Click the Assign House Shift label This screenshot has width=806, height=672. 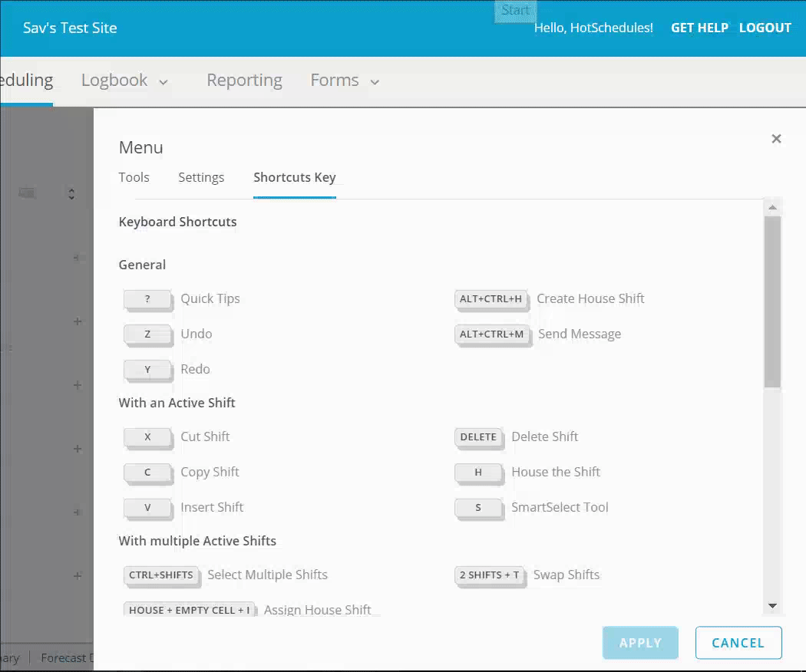[x=317, y=610]
